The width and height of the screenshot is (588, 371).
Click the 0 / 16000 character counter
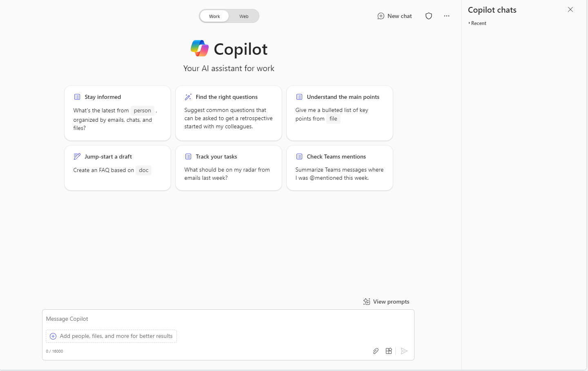pyautogui.click(x=54, y=351)
